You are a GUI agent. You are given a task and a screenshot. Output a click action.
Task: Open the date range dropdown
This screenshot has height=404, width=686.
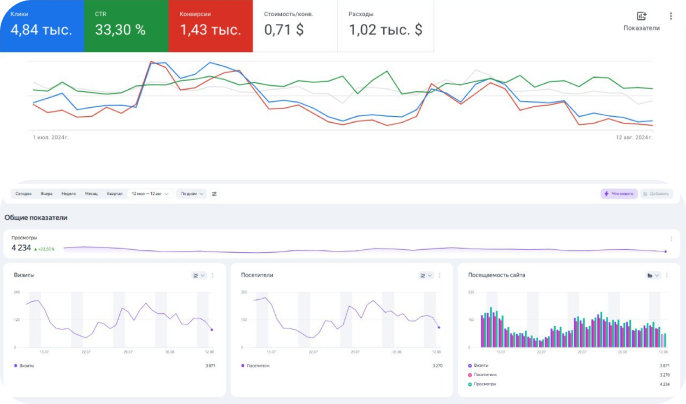coord(150,194)
